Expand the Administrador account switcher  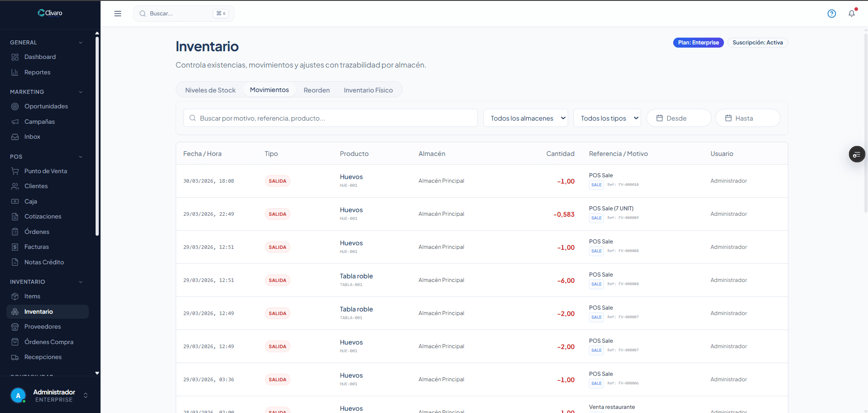point(86,395)
